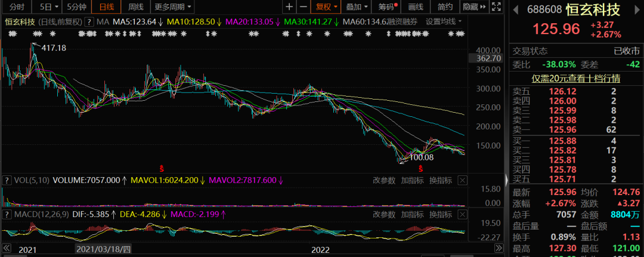Click MA30:141.27 value
Viewport: 644px width, 257px height.
coord(309,21)
